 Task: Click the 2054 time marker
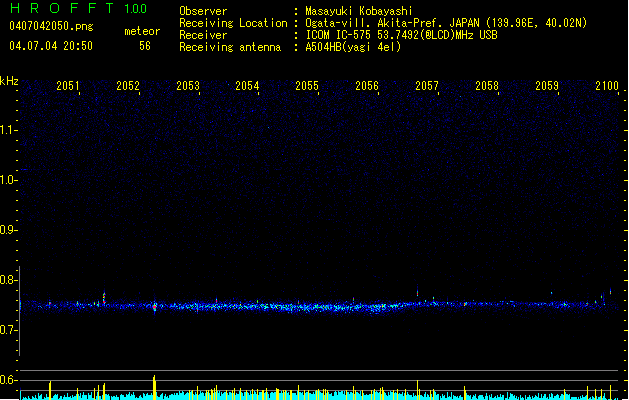pos(247,86)
